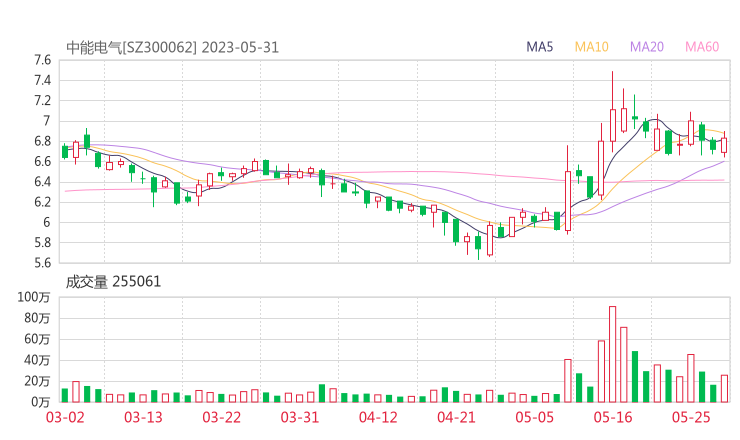The width and height of the screenshot is (740, 440).
Task: Click the 04-12 date axis label
Action: (x=378, y=417)
